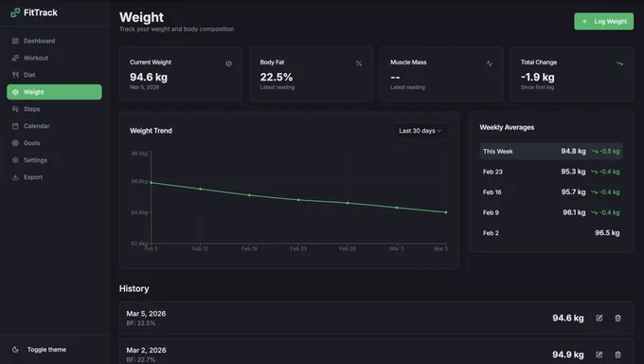Image resolution: width=644 pixels, height=364 pixels.
Task: Click the -1.9 kg Total Change value
Action: click(538, 78)
